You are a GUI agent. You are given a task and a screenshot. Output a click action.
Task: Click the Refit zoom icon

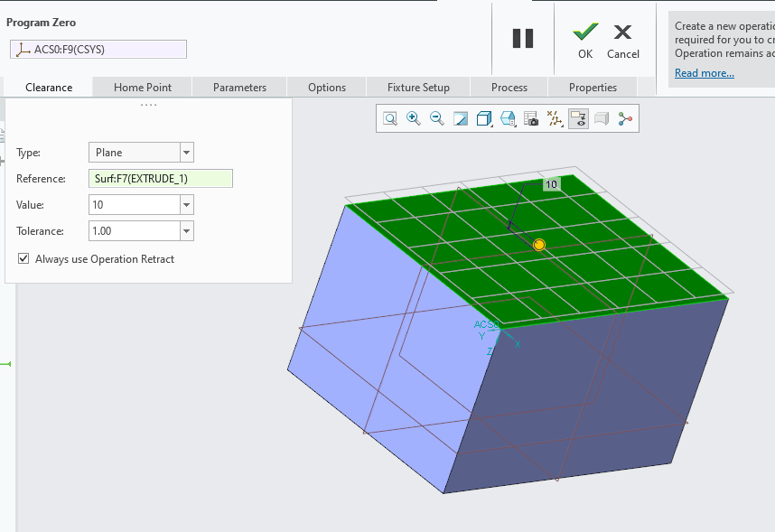[390, 118]
